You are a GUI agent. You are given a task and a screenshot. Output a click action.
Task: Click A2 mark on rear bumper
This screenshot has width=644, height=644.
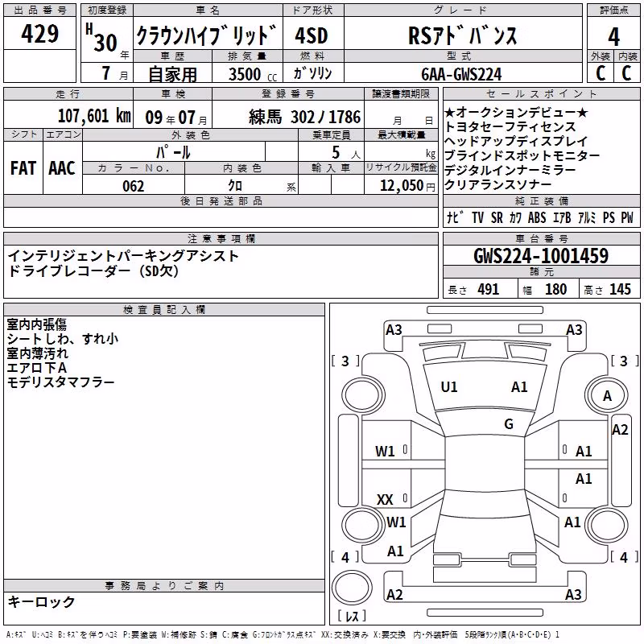tap(394, 595)
